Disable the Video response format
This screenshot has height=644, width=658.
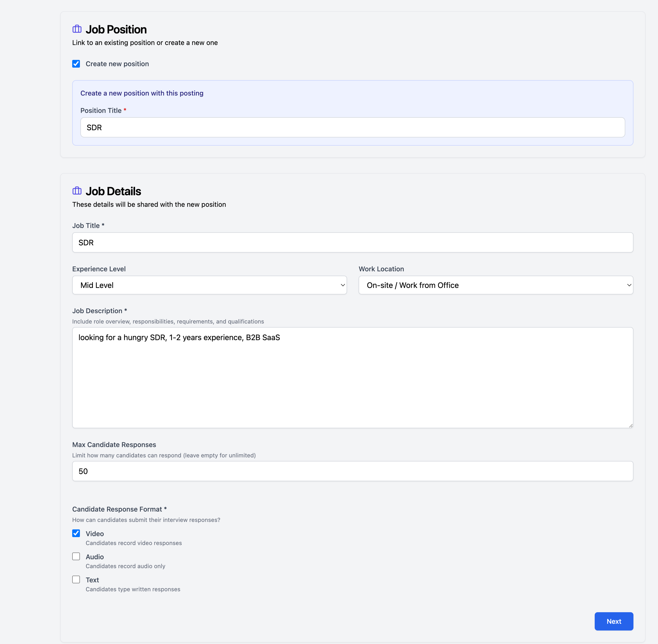(76, 533)
